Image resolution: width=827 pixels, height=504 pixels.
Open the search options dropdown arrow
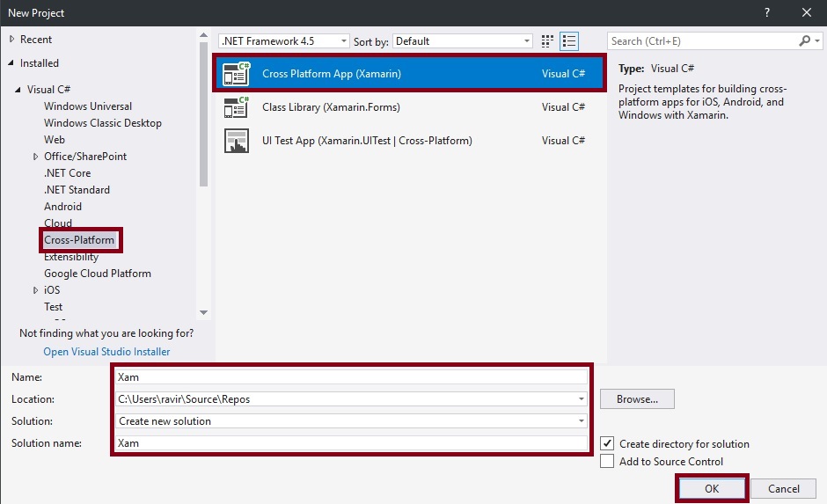pos(817,41)
